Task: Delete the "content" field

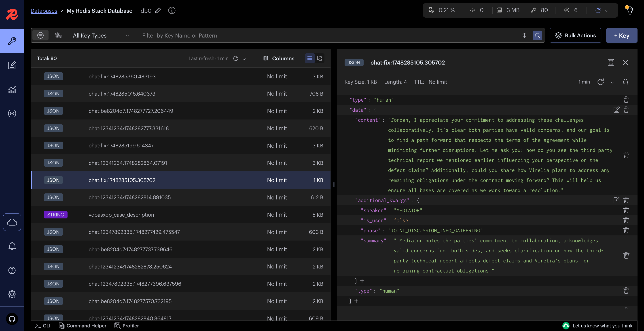Action: click(x=626, y=155)
